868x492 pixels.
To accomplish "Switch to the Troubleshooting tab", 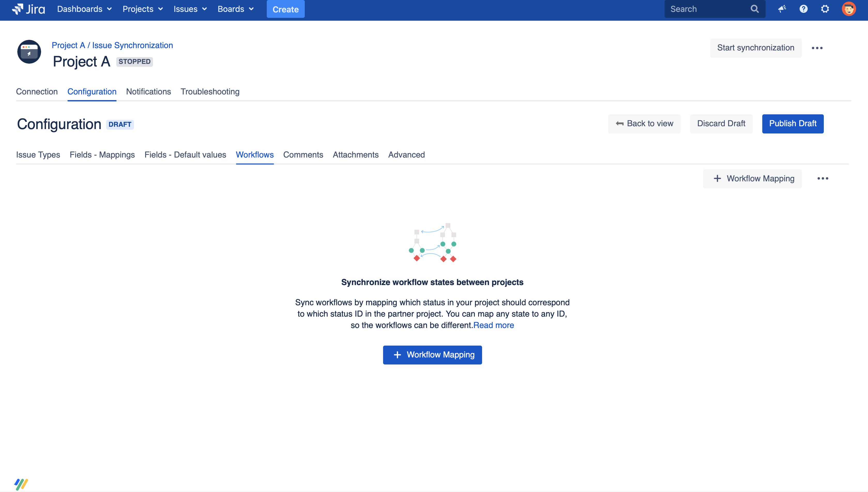I will (x=210, y=92).
